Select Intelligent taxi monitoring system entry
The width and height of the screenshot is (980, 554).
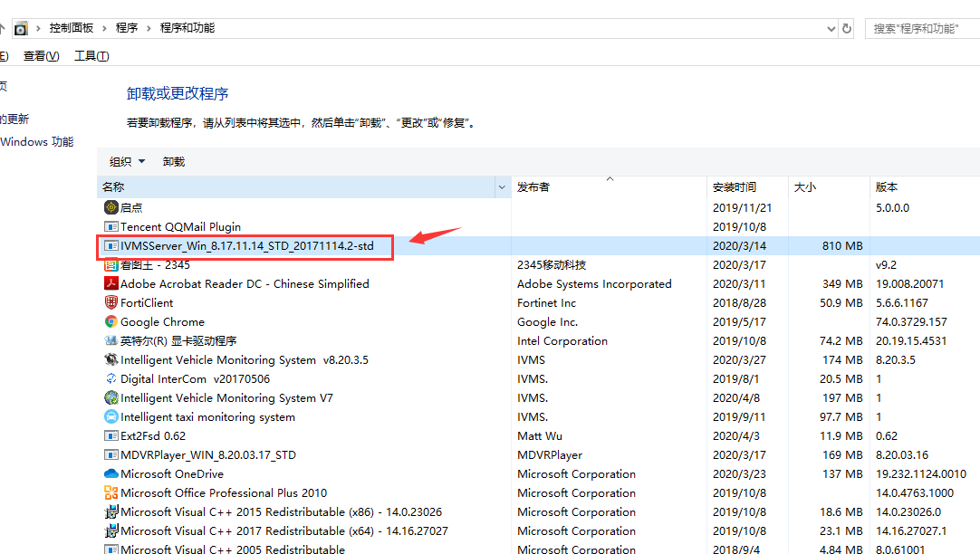(x=207, y=416)
